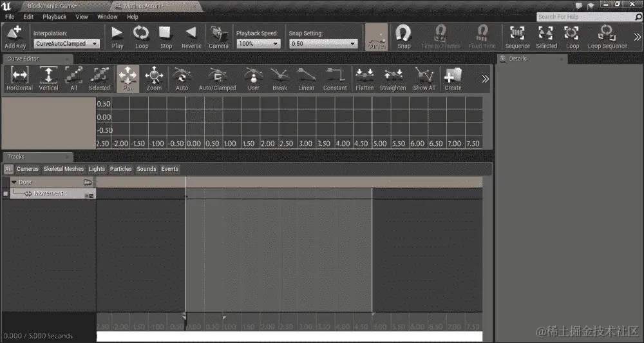Open the View menu

pos(82,17)
